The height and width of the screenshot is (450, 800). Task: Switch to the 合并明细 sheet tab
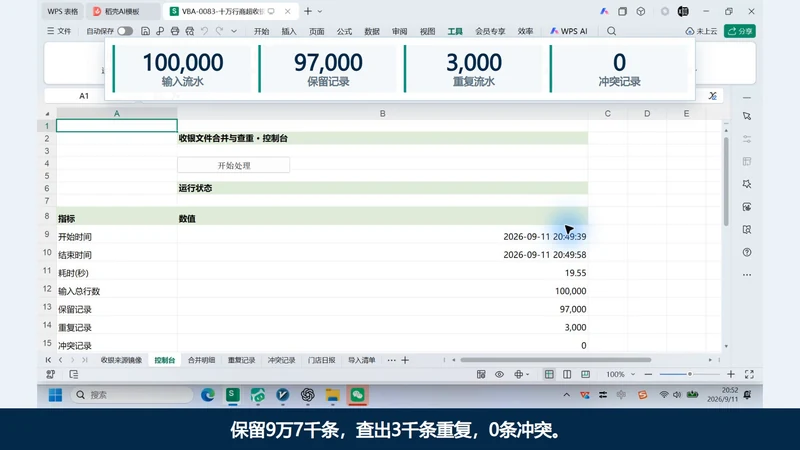[202, 360]
